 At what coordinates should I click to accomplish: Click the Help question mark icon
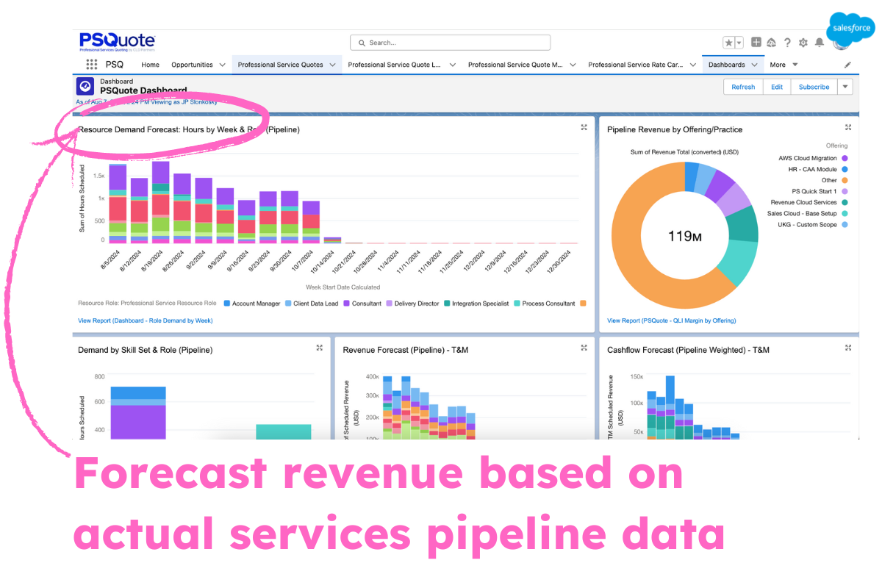tap(787, 43)
